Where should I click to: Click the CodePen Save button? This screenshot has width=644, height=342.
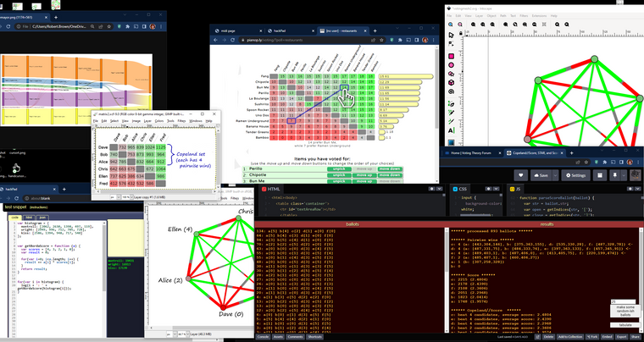click(541, 175)
